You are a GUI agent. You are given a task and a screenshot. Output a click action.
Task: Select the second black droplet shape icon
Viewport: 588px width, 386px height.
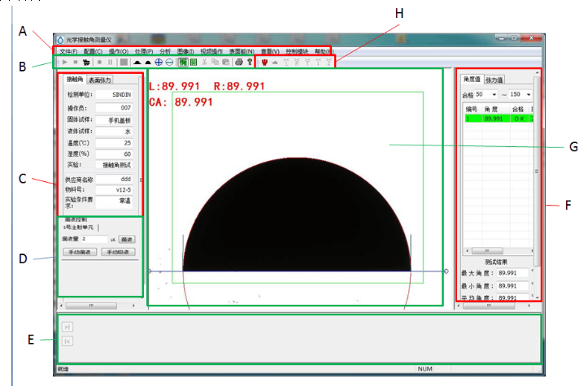click(x=148, y=63)
